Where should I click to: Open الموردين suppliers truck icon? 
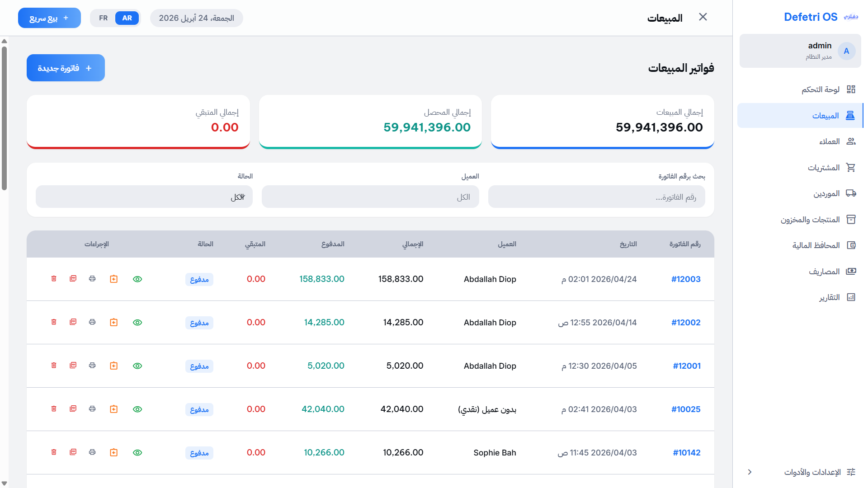tap(852, 193)
